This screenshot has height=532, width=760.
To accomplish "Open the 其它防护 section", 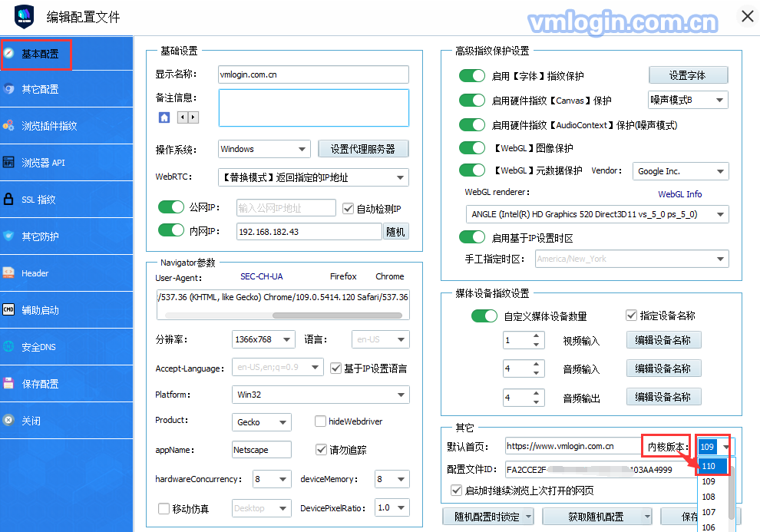I will (66, 236).
